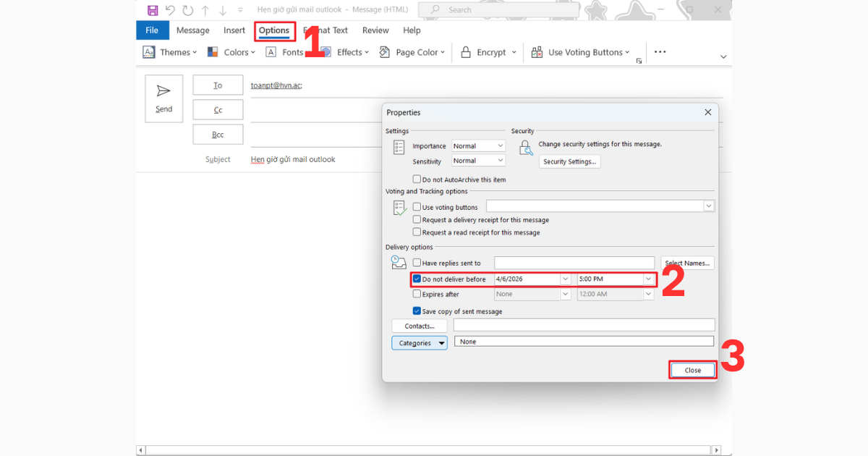Switch to the Insert tab
868x456 pixels.
(x=234, y=30)
